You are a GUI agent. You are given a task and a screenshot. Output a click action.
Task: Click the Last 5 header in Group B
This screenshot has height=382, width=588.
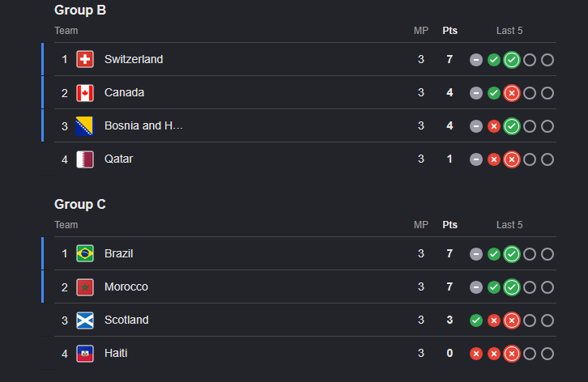point(509,31)
